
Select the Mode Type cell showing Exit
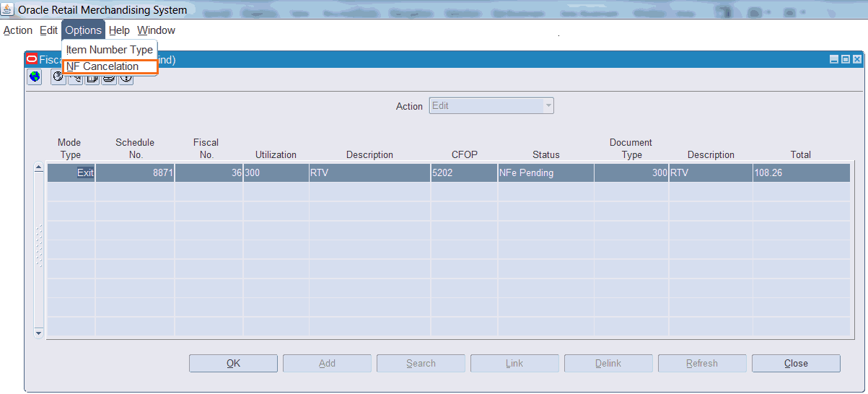(71, 173)
